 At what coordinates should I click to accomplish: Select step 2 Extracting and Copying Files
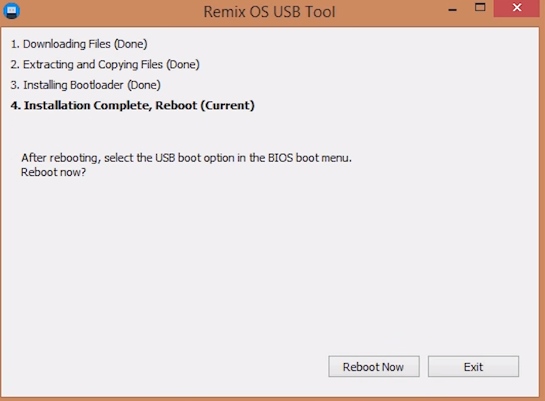105,65
